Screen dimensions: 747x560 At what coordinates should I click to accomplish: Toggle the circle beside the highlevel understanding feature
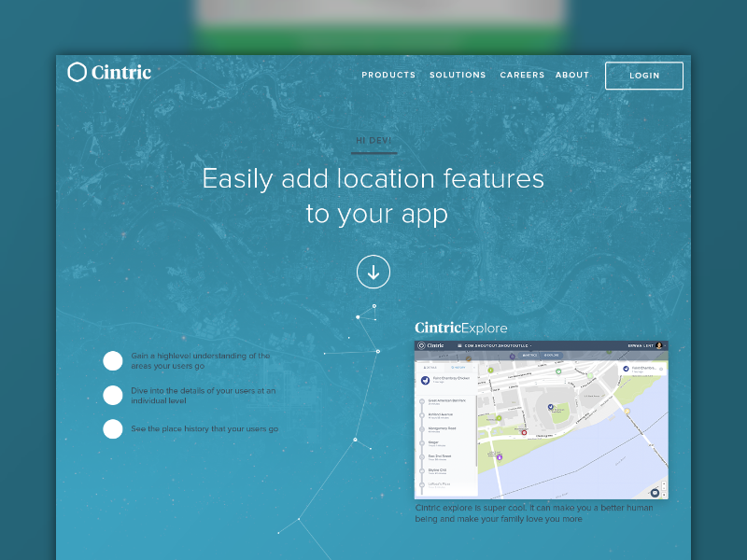[x=113, y=360]
